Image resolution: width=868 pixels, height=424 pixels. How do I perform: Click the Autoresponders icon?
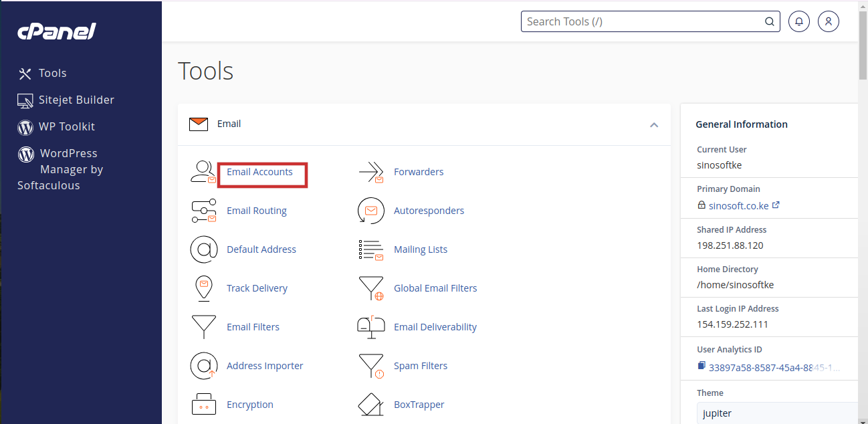click(371, 211)
